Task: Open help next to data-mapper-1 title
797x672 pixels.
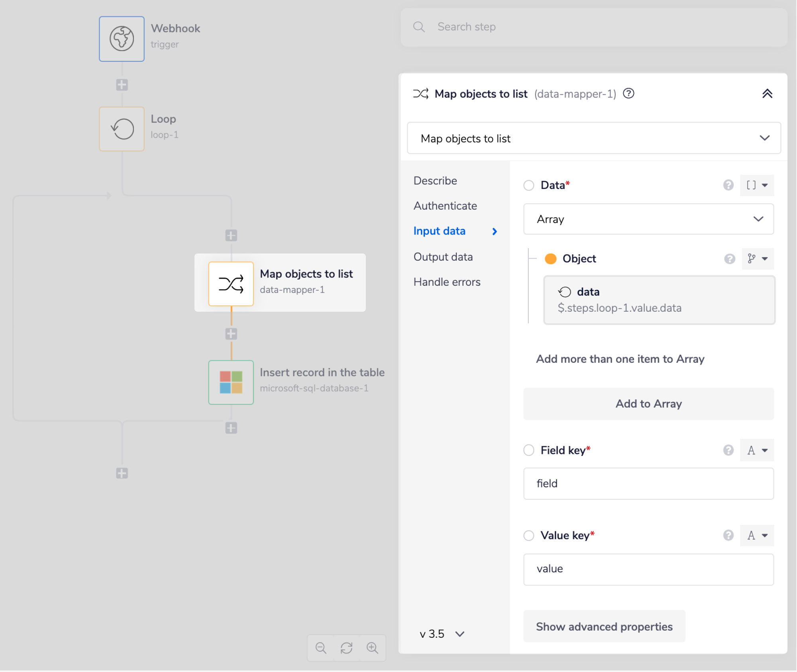Action: point(628,94)
